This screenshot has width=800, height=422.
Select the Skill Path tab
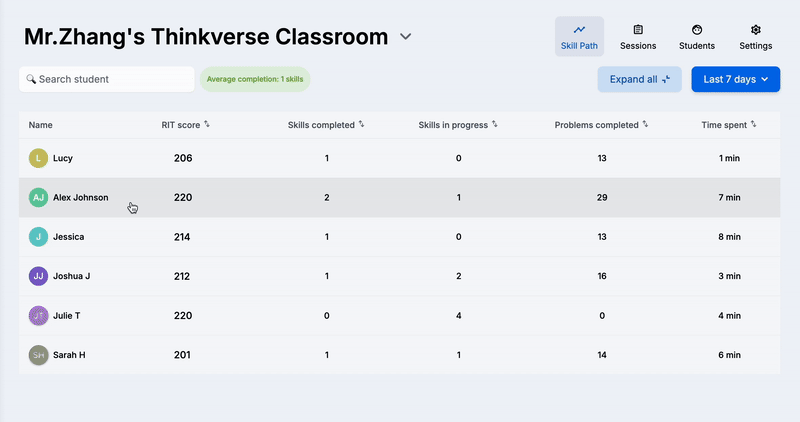[x=579, y=37]
